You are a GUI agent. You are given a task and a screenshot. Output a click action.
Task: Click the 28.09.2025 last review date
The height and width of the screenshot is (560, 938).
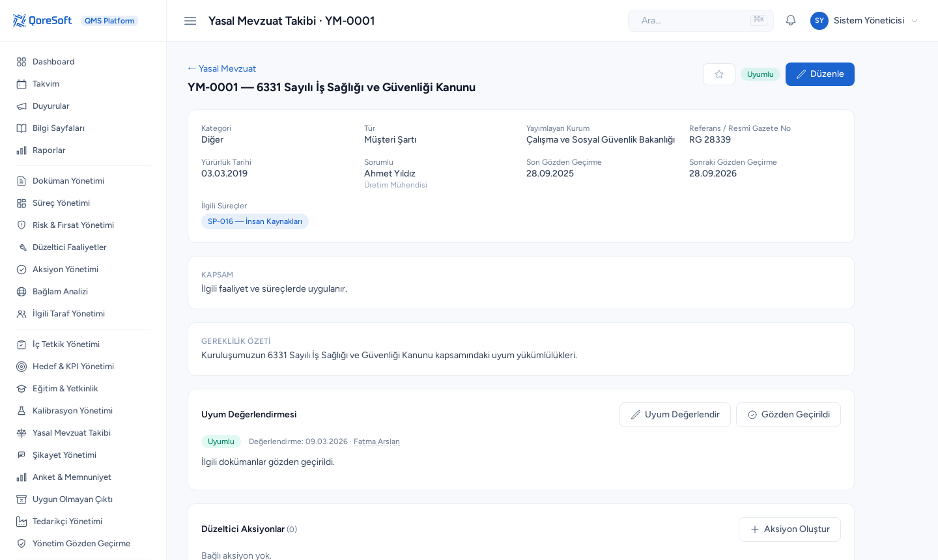[x=550, y=173]
